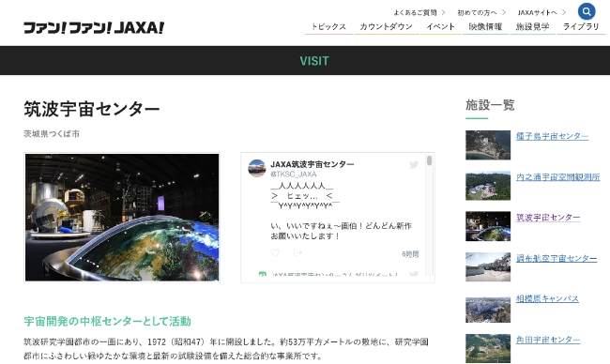Open 内之浦宇宙空間観測所 link
This screenshot has height=364, width=610.
(557, 177)
